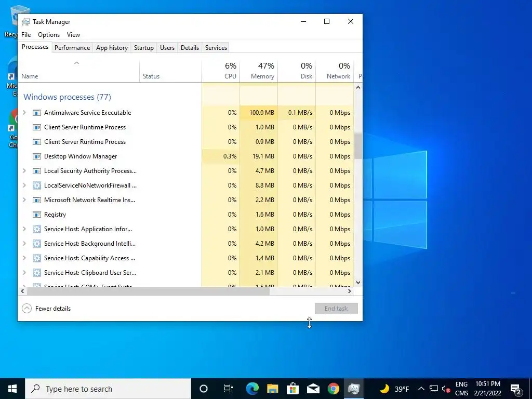Expand the Antimalware Service Executable row

[24, 113]
